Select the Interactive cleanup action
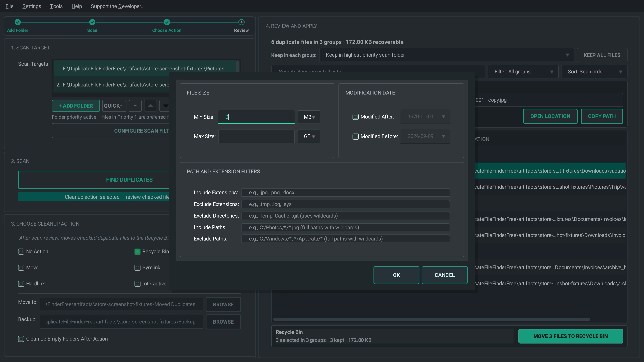The image size is (644, 362). (x=137, y=284)
